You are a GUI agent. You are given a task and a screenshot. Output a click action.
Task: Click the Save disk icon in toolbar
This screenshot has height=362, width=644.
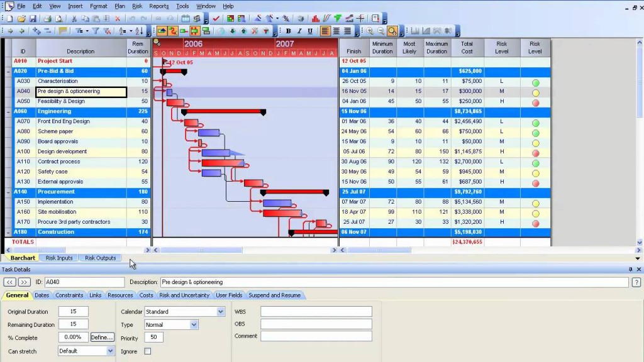[33, 18]
